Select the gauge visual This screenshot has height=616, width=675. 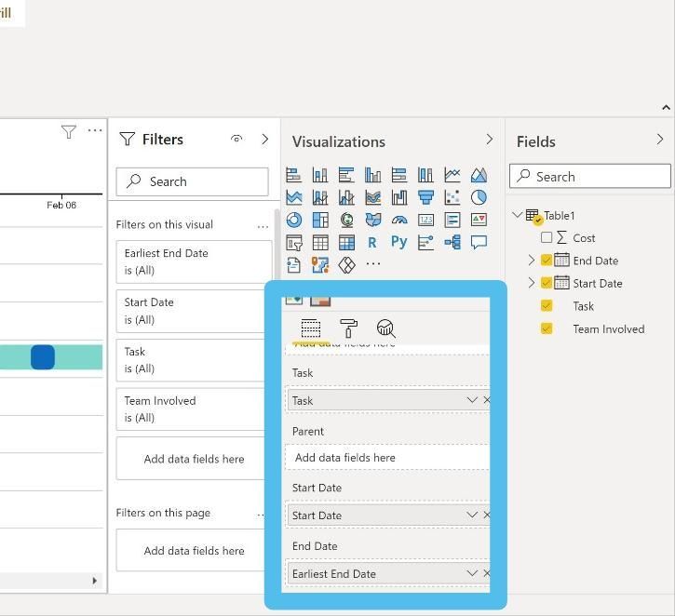click(x=399, y=220)
